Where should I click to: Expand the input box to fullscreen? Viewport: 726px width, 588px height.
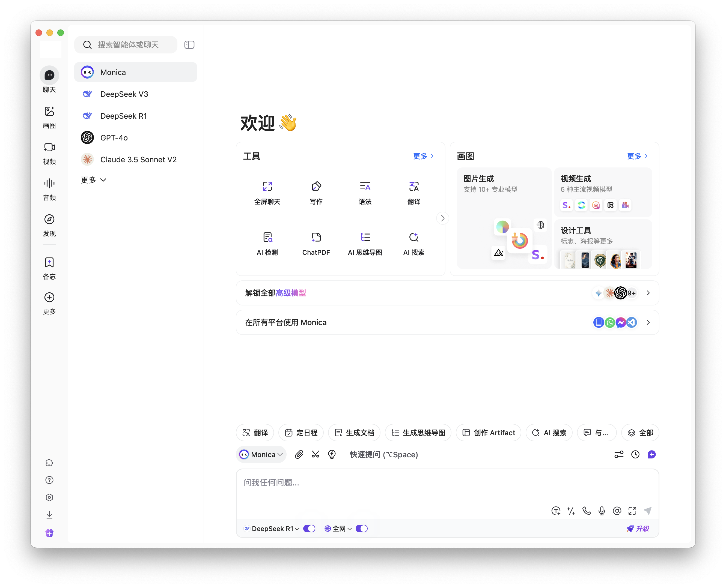tap(632, 511)
